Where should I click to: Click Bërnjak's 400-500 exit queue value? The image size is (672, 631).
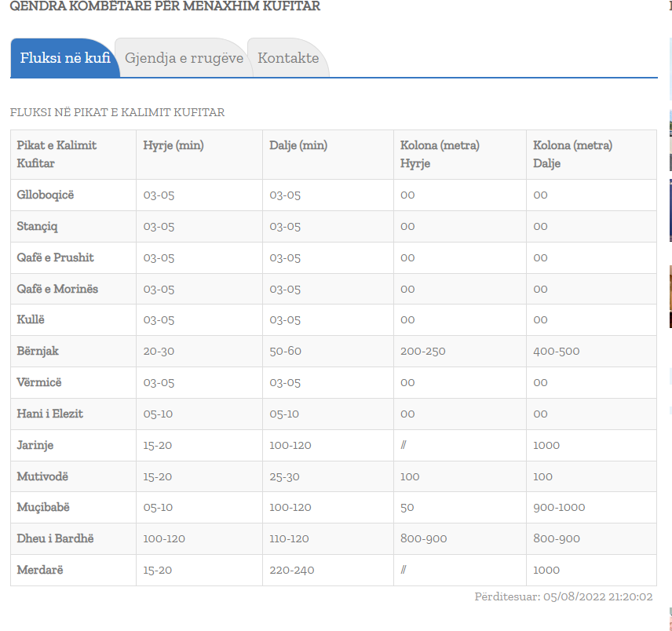pos(556,351)
